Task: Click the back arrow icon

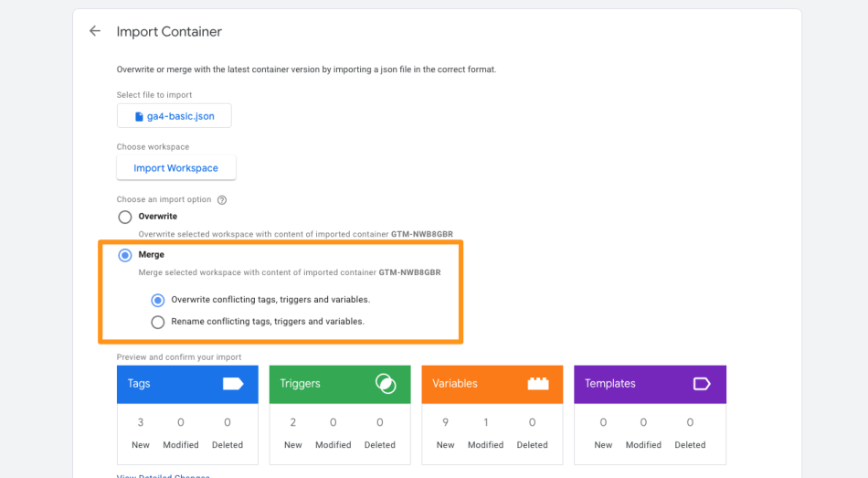Action: click(95, 31)
